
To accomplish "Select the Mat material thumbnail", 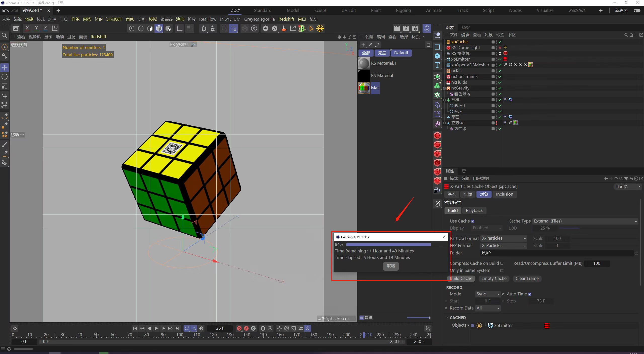I will pyautogui.click(x=364, y=88).
